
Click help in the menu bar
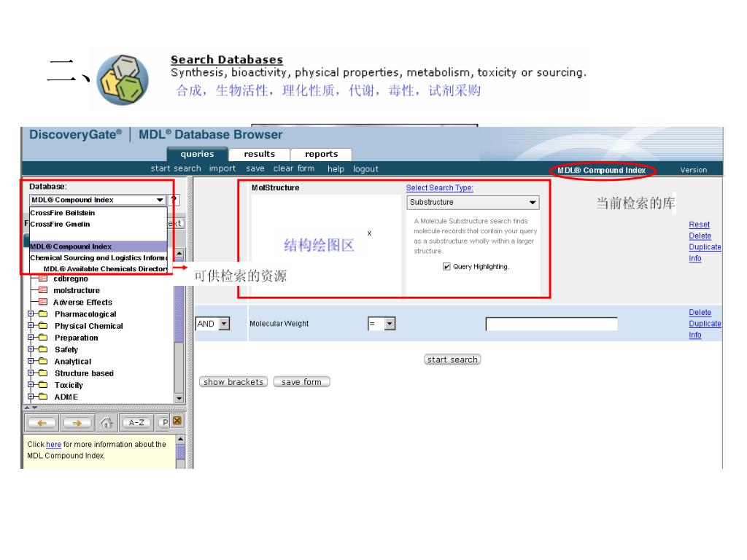(336, 168)
